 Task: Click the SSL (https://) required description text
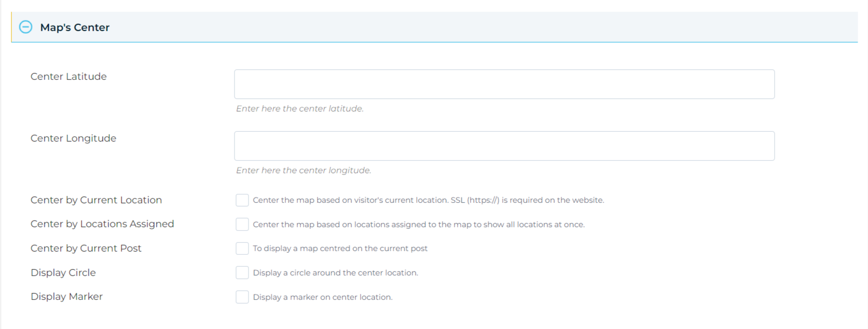click(429, 200)
